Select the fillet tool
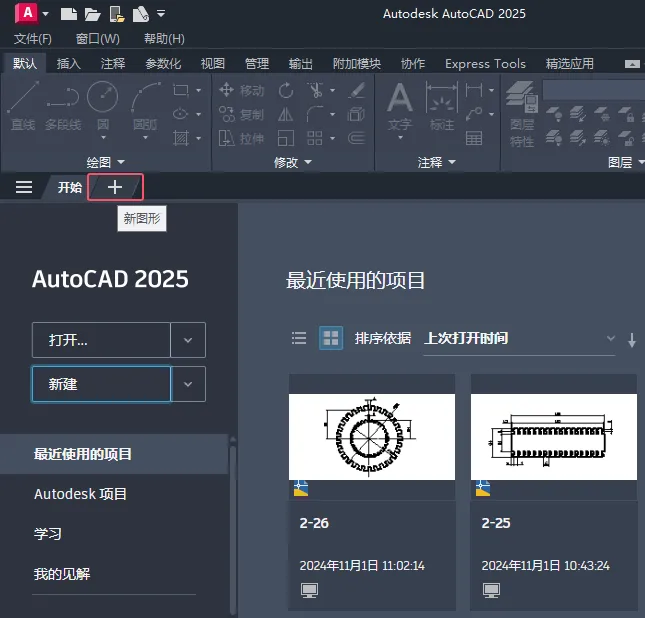This screenshot has width=645, height=618. [x=315, y=114]
